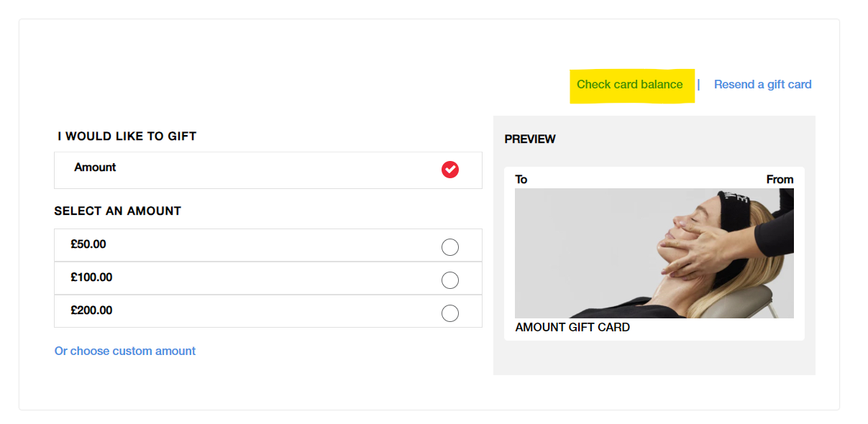868x424 pixels.
Task: Click the PREVIEW heading
Action: click(530, 139)
